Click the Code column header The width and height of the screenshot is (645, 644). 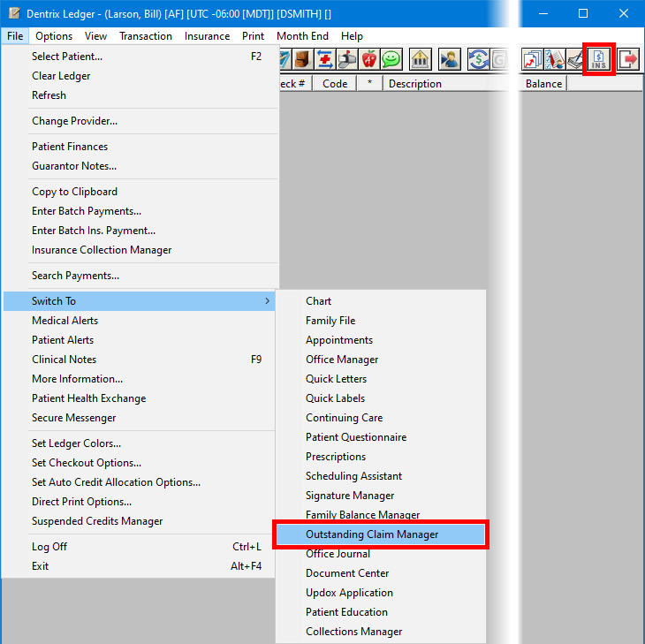(335, 84)
